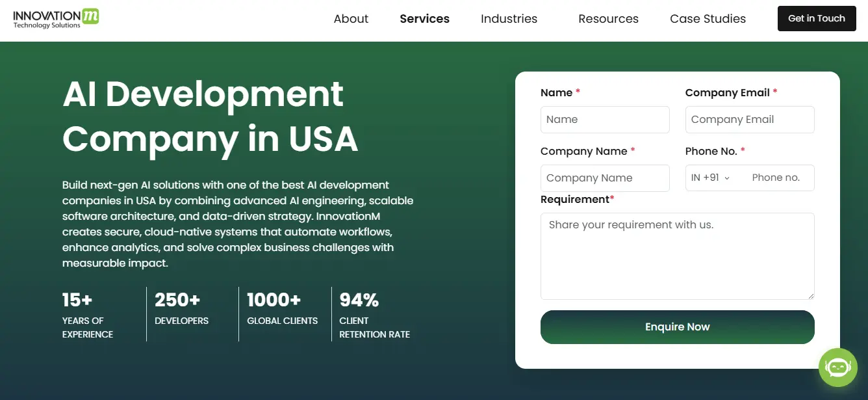Click the 15+ Years of Experience stat

(x=88, y=315)
